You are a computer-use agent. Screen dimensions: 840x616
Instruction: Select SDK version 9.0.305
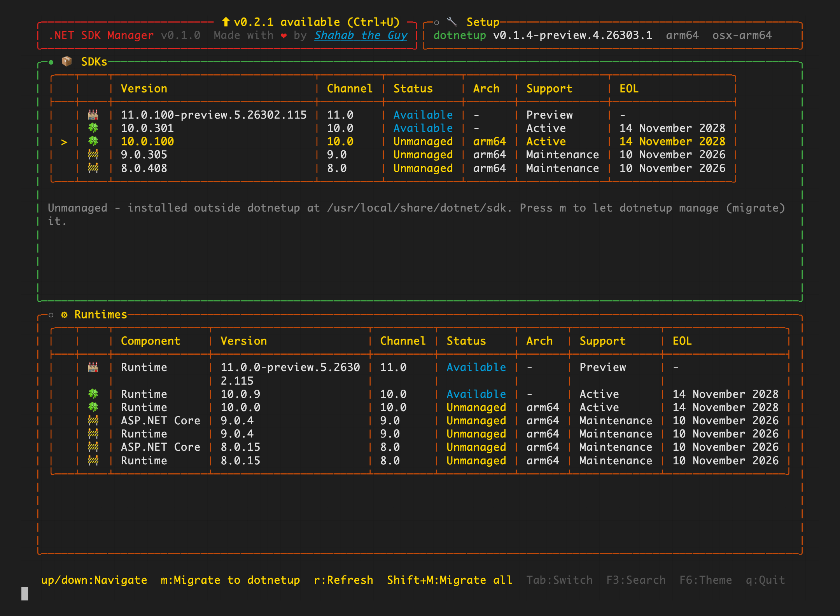[144, 154]
